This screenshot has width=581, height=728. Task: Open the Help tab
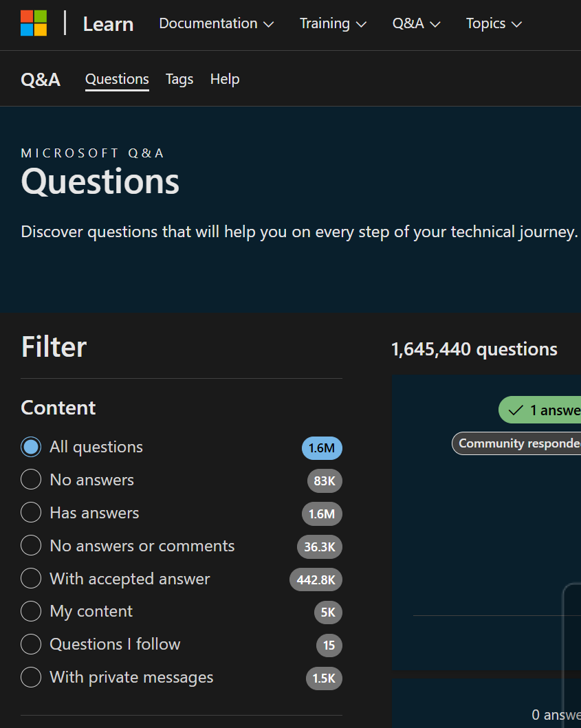[225, 79]
